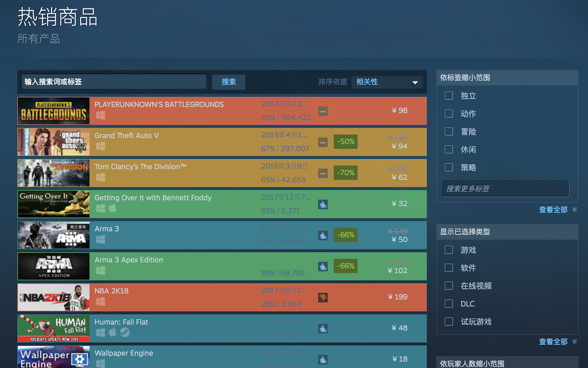
Task: Select the thumbs-up review icon for Arma 3
Action: pyautogui.click(x=323, y=235)
